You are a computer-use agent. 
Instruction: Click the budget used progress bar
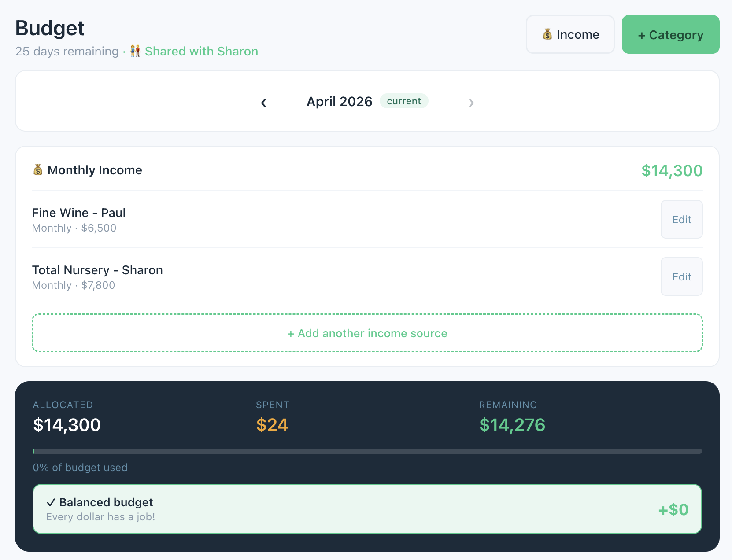(367, 451)
